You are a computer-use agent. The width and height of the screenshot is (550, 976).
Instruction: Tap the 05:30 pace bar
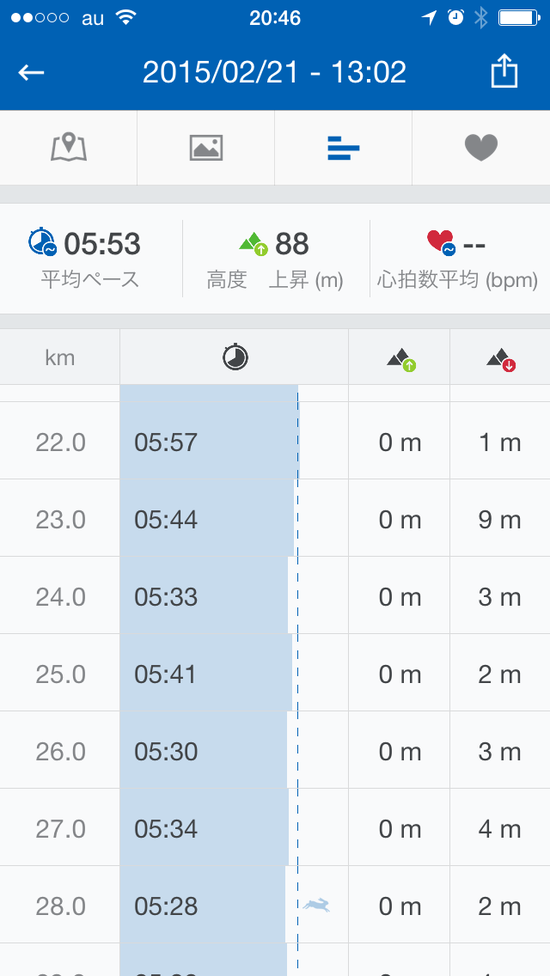tap(204, 751)
